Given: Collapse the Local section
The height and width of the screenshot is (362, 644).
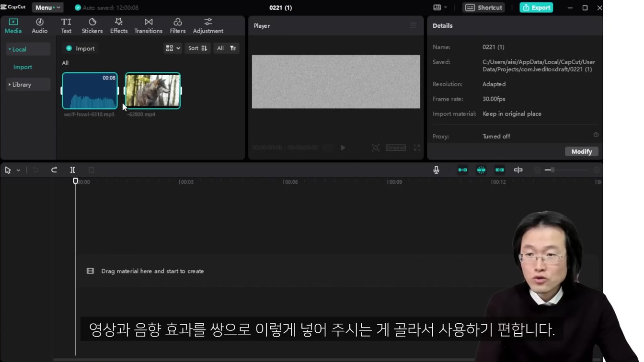Looking at the screenshot, I should (x=28, y=49).
